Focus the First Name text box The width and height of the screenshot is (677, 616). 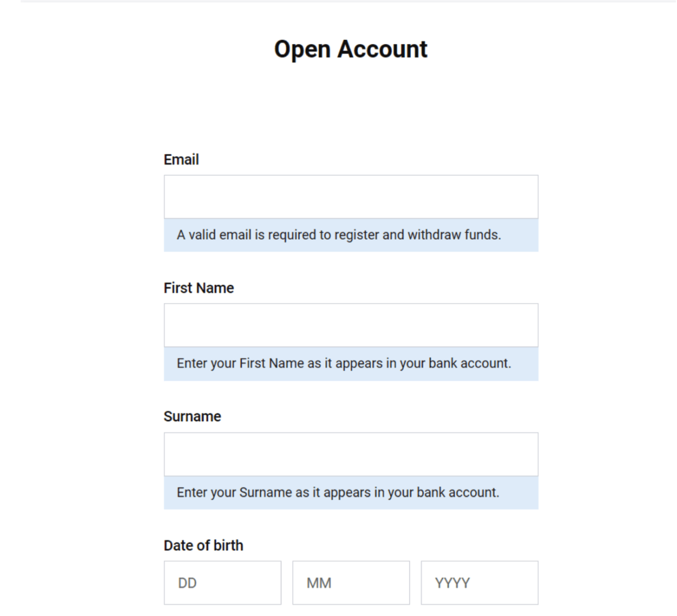(x=351, y=325)
